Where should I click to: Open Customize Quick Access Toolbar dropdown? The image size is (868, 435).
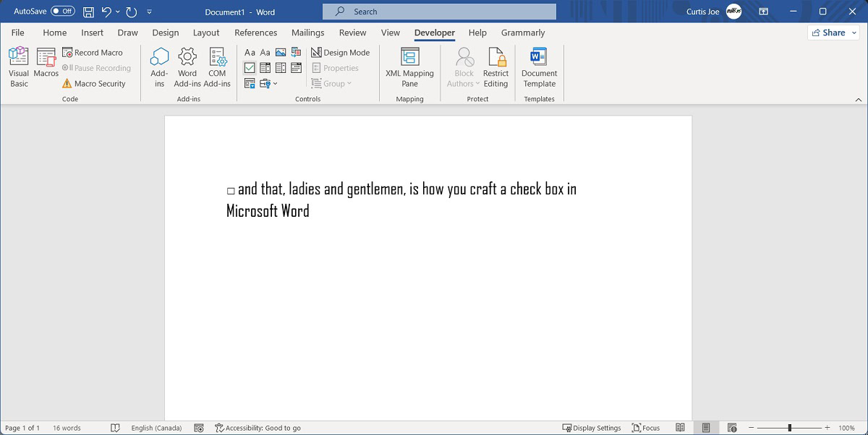tap(149, 12)
